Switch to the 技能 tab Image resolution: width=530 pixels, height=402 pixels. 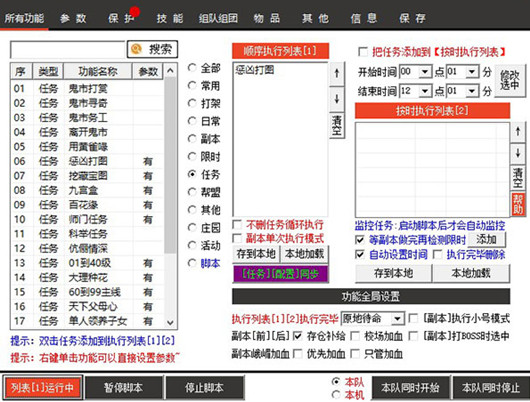click(170, 19)
